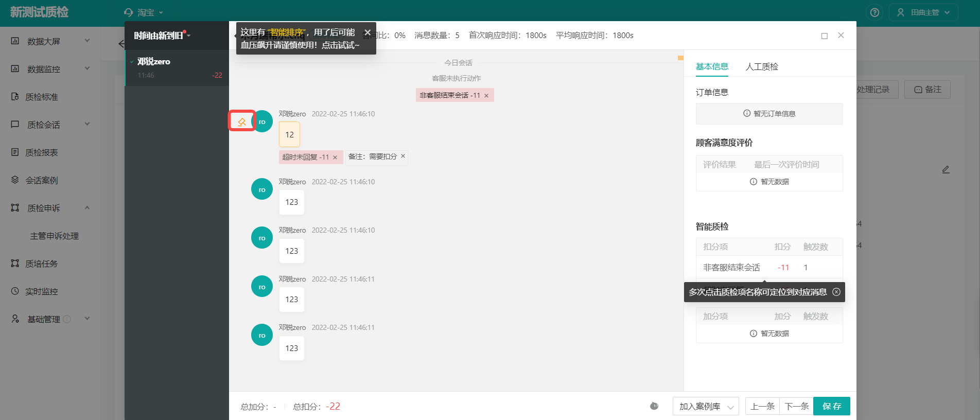Open 主管申诉处理 submenu item
This screenshot has width=980, height=420.
[x=54, y=236]
